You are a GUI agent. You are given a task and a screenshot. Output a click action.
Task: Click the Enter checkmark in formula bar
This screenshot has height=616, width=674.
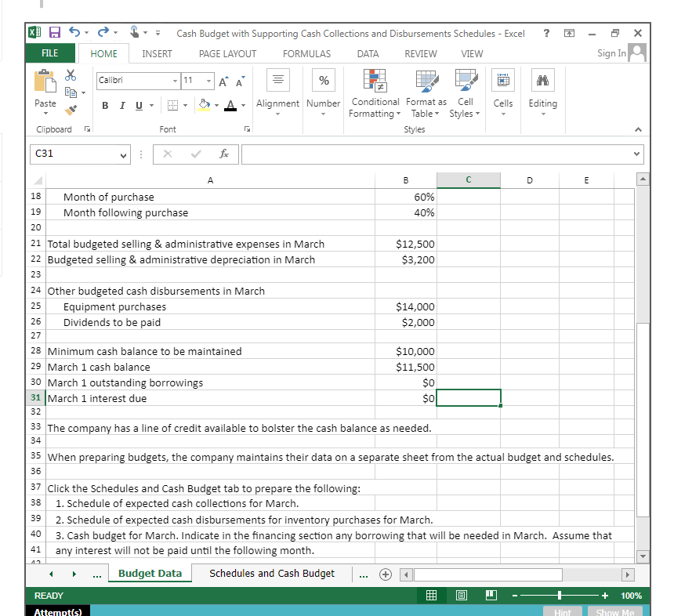click(x=196, y=154)
